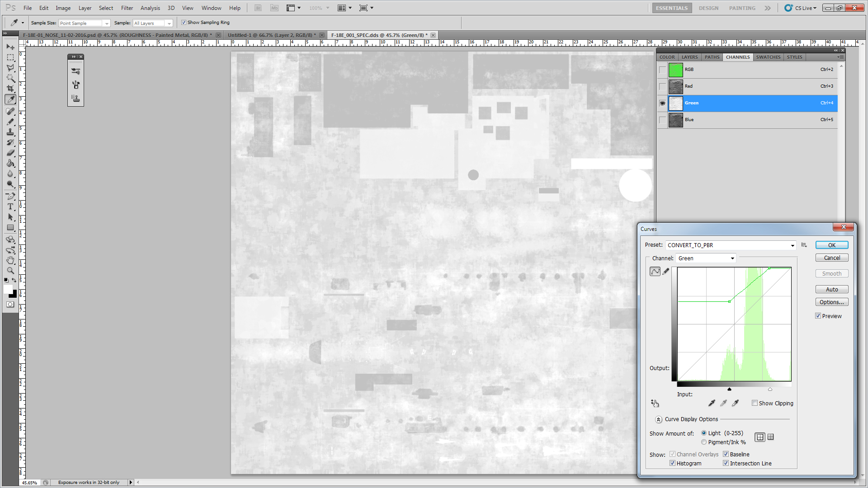Screen dimensions: 868x488
Task: Open the Channel dropdown set to Green
Action: click(706, 258)
